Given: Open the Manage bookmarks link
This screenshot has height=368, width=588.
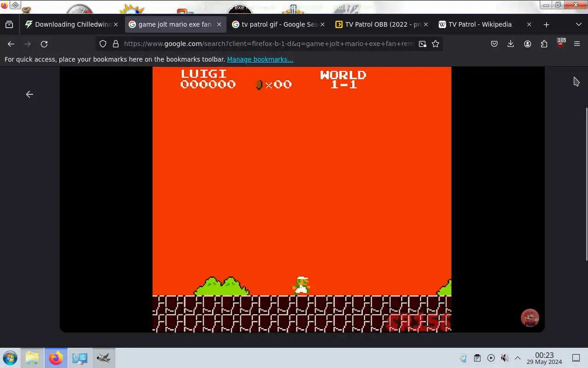Looking at the screenshot, I should (x=260, y=59).
